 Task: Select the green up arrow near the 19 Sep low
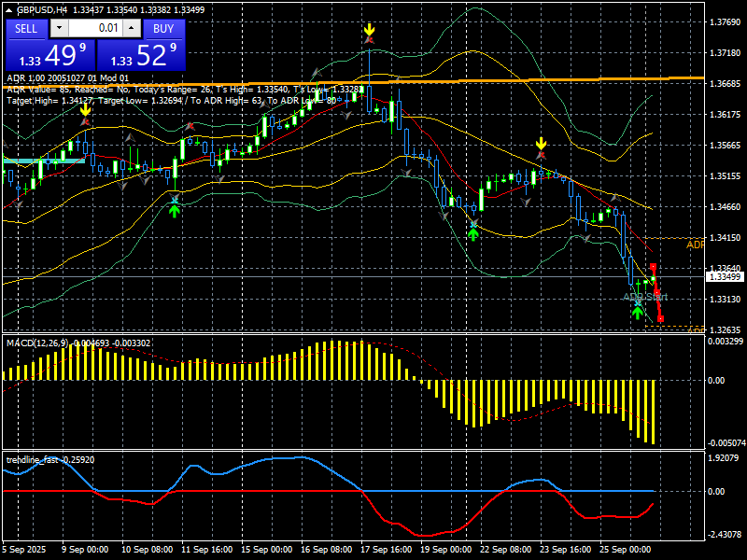pos(472,234)
